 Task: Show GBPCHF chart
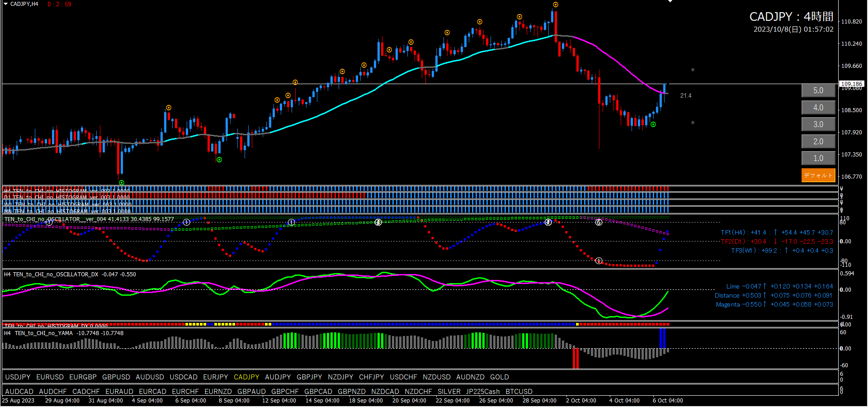click(285, 392)
